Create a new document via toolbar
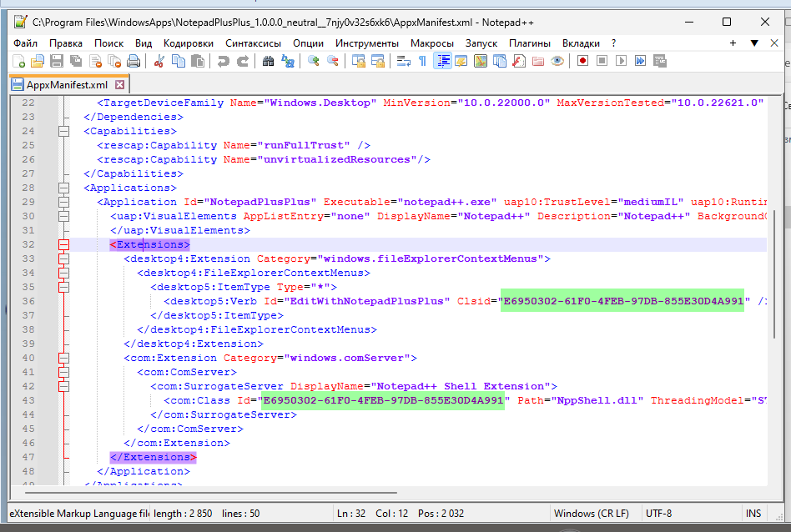Viewport: 791px width, 532px height. pyautogui.click(x=18, y=62)
